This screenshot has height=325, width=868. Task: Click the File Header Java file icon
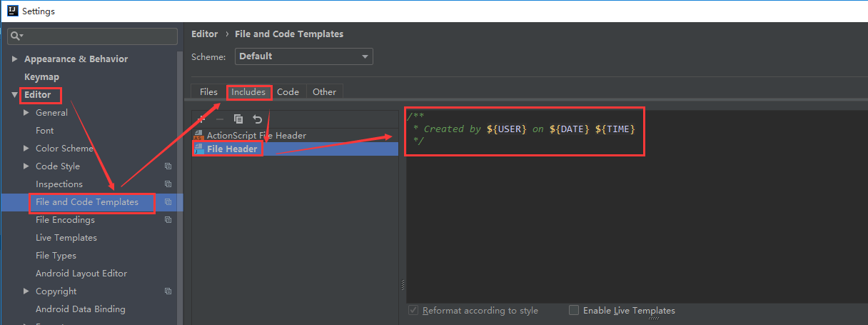click(x=198, y=149)
